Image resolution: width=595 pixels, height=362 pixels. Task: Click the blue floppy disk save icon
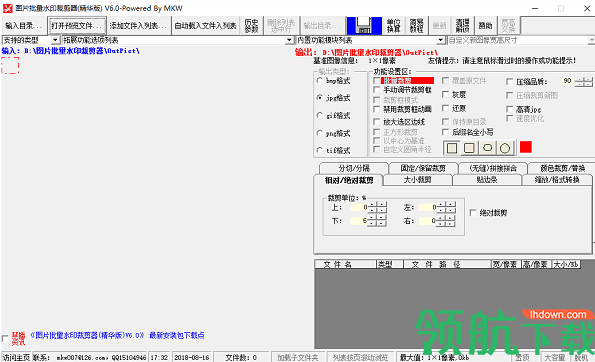click(364, 25)
